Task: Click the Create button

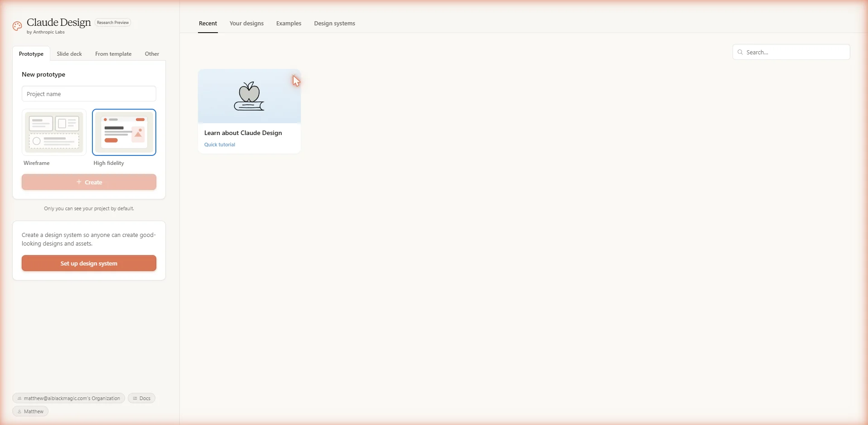Action: (89, 182)
